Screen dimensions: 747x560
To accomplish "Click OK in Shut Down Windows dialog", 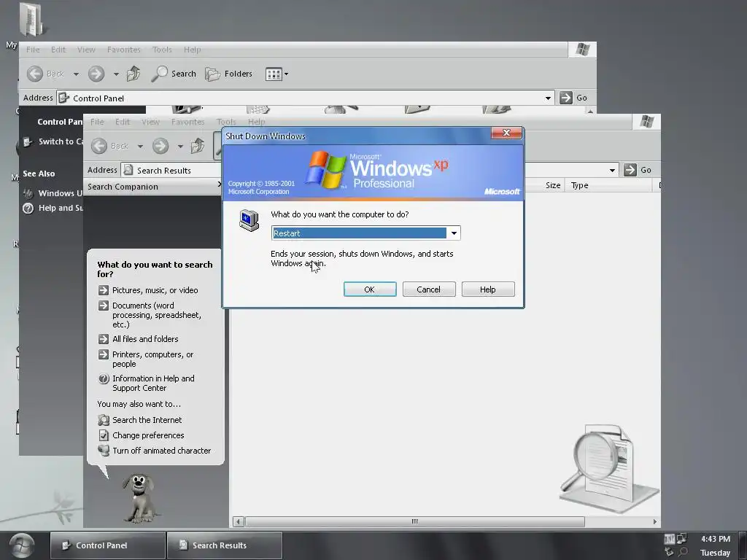I will 370,289.
